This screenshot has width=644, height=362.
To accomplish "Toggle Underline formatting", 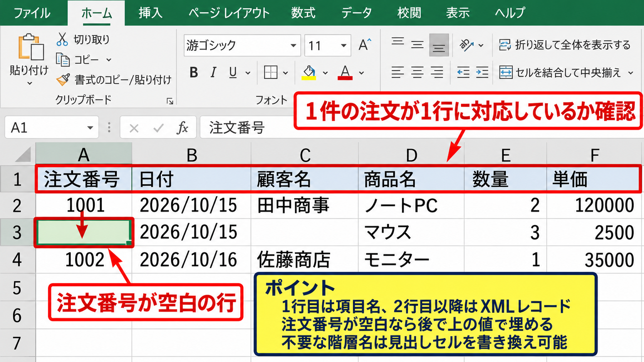I will [233, 72].
